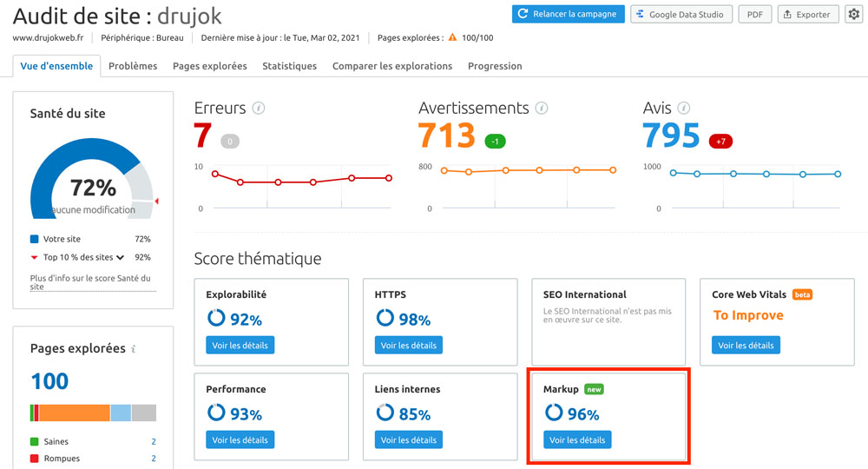Click the Relancer la campagne button
The height and width of the screenshot is (469, 868).
[568, 15]
